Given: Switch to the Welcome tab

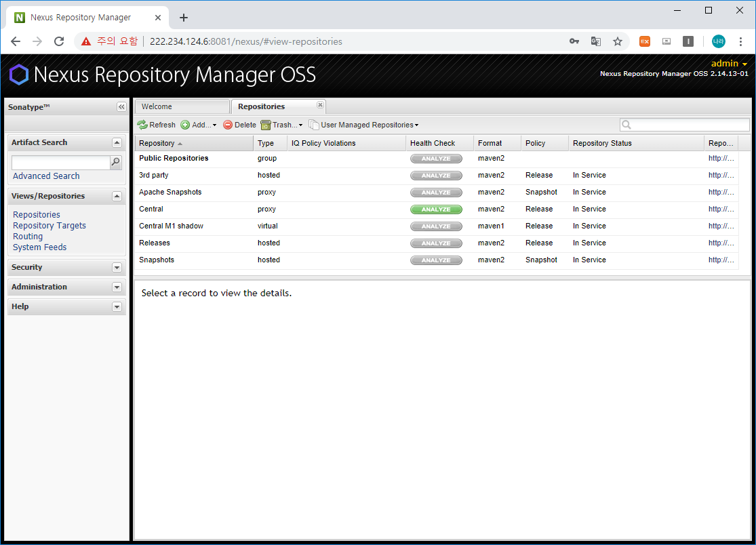Looking at the screenshot, I should (x=182, y=106).
